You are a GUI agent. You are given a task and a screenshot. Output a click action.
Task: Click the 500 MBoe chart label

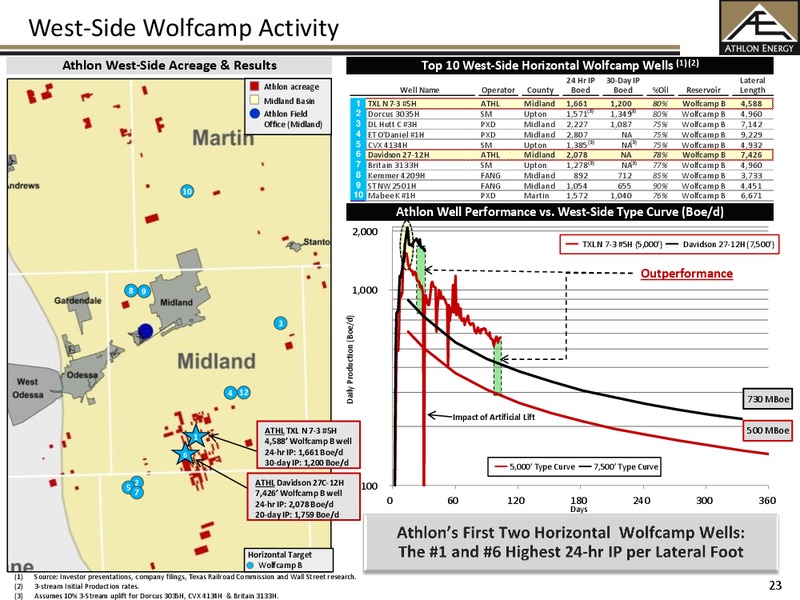coord(768,430)
